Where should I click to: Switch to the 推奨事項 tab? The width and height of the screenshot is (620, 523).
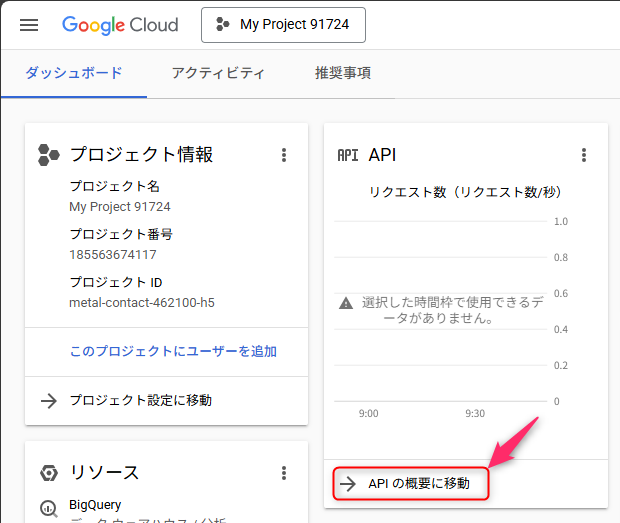pyautogui.click(x=343, y=73)
